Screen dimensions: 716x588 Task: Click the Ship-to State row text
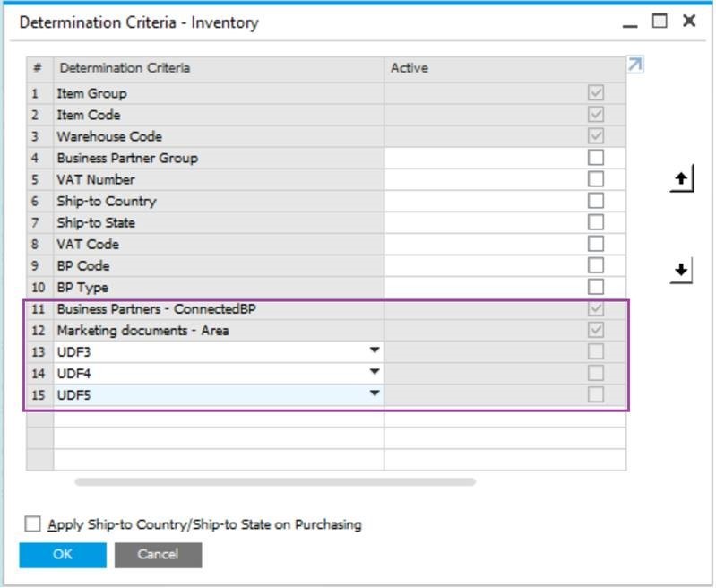point(96,223)
